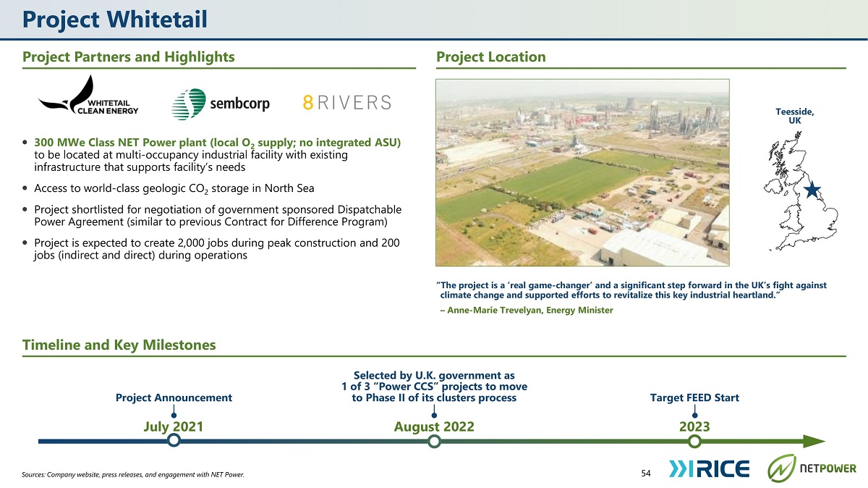Click the July 2021 date text
868x488 pixels.
point(174,426)
